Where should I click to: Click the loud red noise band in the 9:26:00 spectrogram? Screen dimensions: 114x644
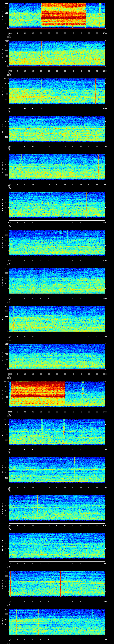click(38, 392)
